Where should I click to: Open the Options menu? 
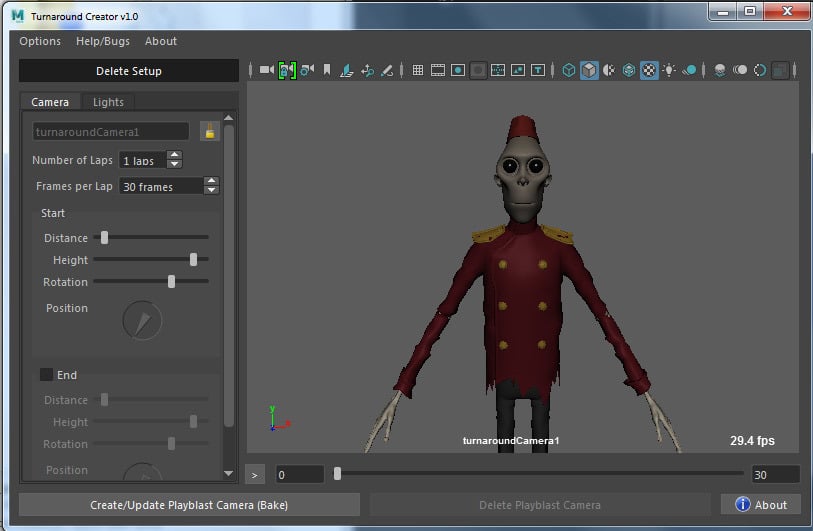click(40, 41)
